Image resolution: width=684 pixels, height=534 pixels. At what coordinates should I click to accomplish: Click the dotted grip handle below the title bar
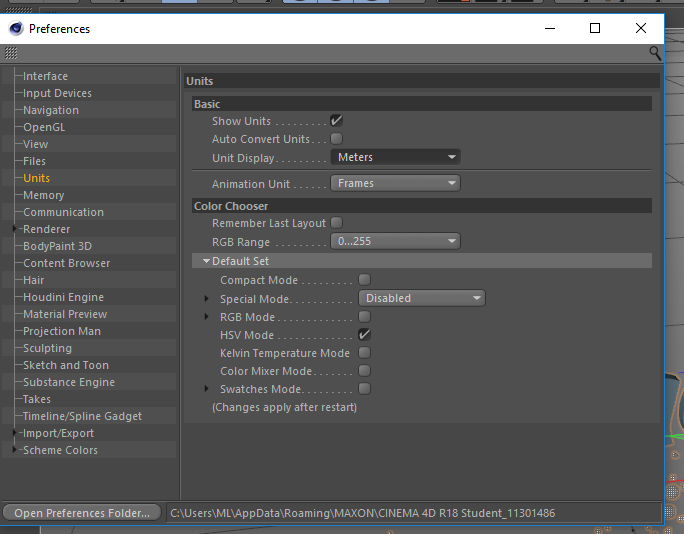[11, 53]
